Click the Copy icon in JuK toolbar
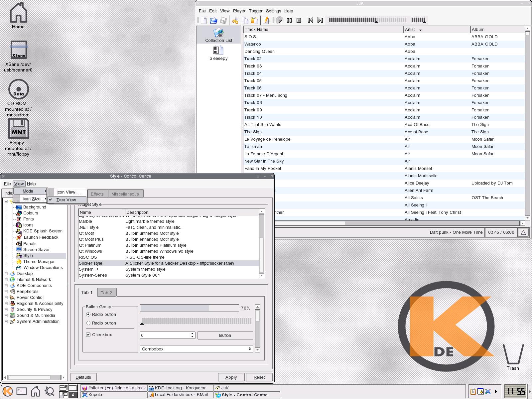Image resolution: width=532 pixels, height=399 pixels. pos(245,21)
